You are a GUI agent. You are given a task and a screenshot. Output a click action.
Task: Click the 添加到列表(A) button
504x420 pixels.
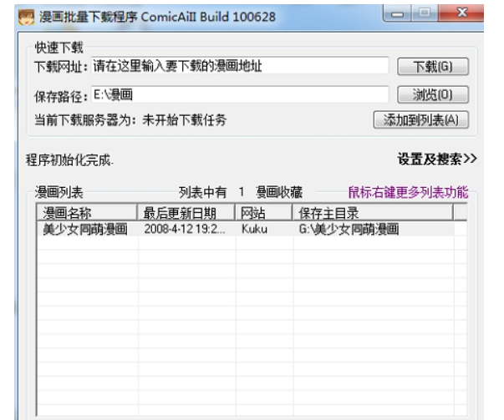point(420,120)
